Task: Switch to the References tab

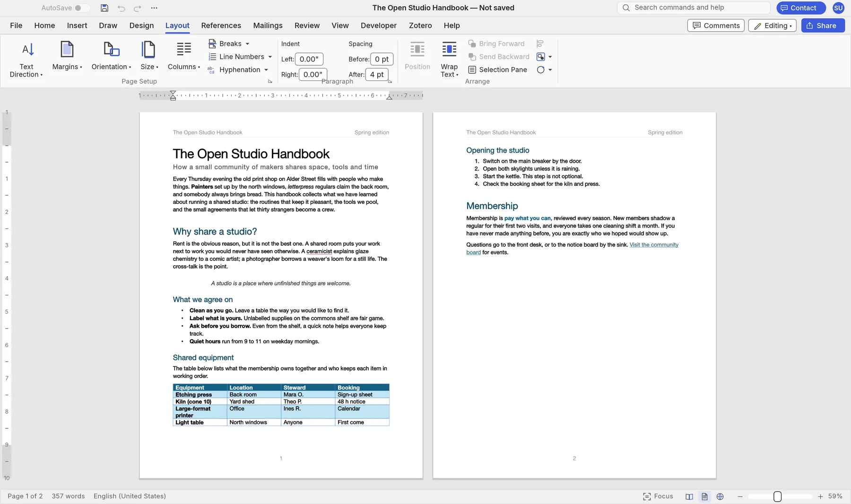Action: click(221, 26)
